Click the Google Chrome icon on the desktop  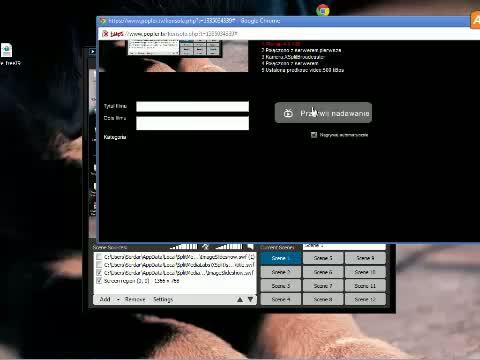(x=323, y=10)
